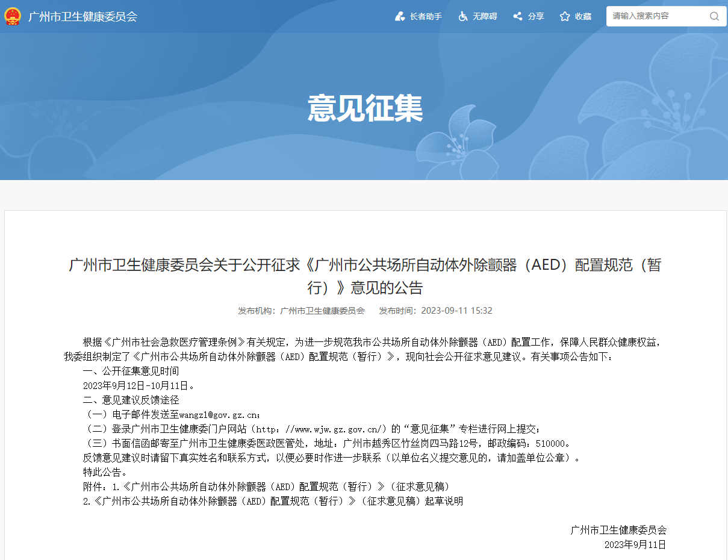Click the 收藏 star favorite icon

[564, 16]
